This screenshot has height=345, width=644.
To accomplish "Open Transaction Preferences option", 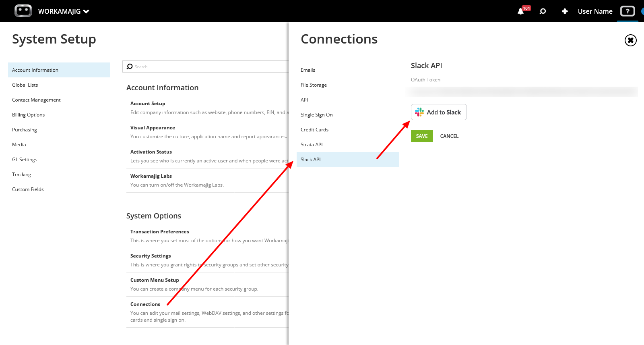I will click(x=207, y=236).
